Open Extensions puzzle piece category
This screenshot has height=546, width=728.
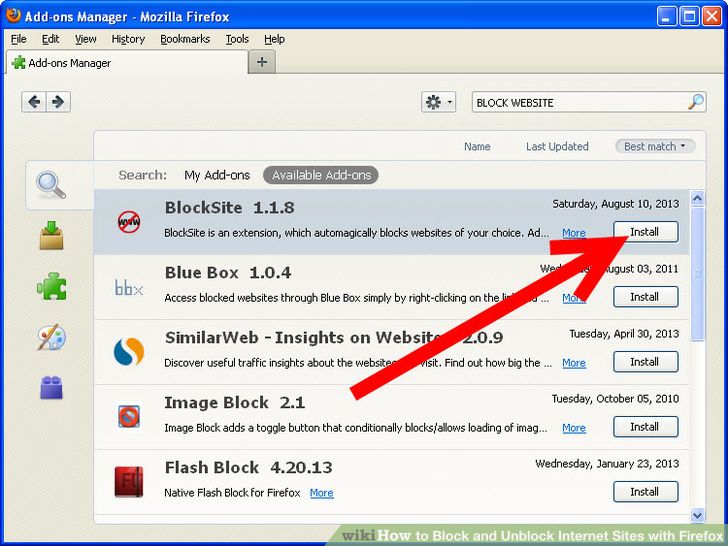[x=51, y=286]
